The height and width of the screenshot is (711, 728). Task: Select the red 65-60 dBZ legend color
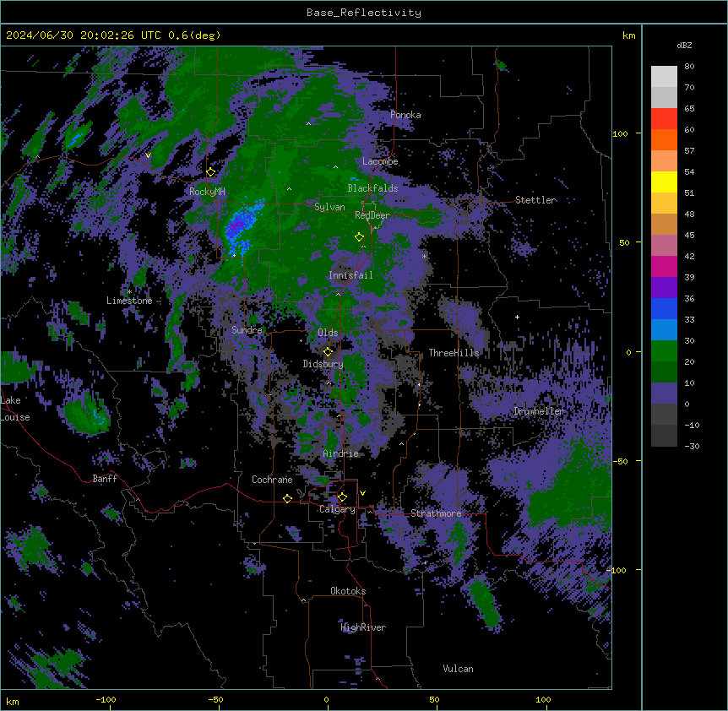664,119
